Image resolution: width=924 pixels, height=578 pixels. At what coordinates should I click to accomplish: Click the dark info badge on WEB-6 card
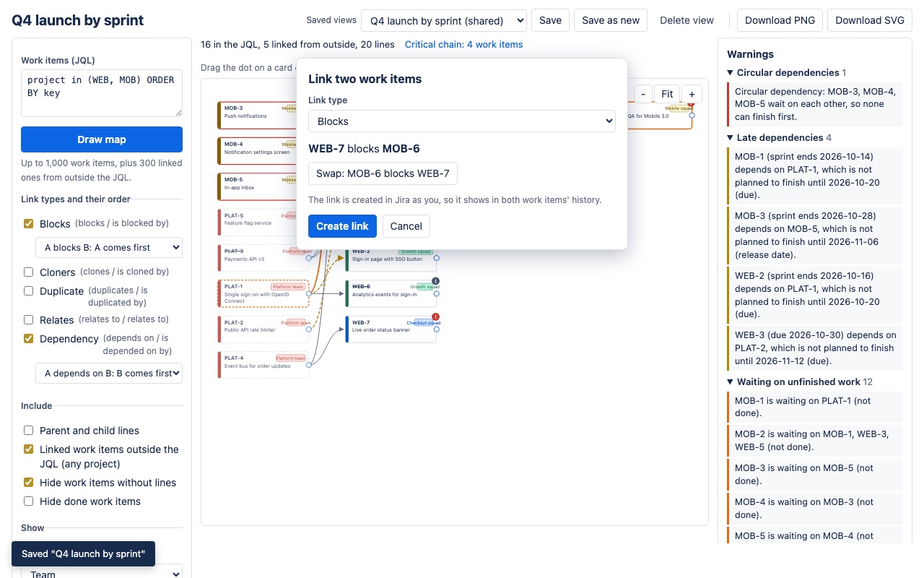(435, 281)
